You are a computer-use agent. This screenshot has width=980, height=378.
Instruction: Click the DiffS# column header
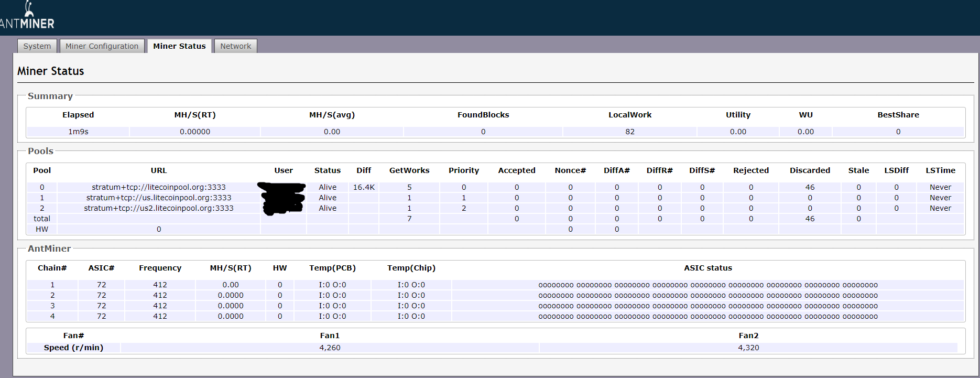702,170
